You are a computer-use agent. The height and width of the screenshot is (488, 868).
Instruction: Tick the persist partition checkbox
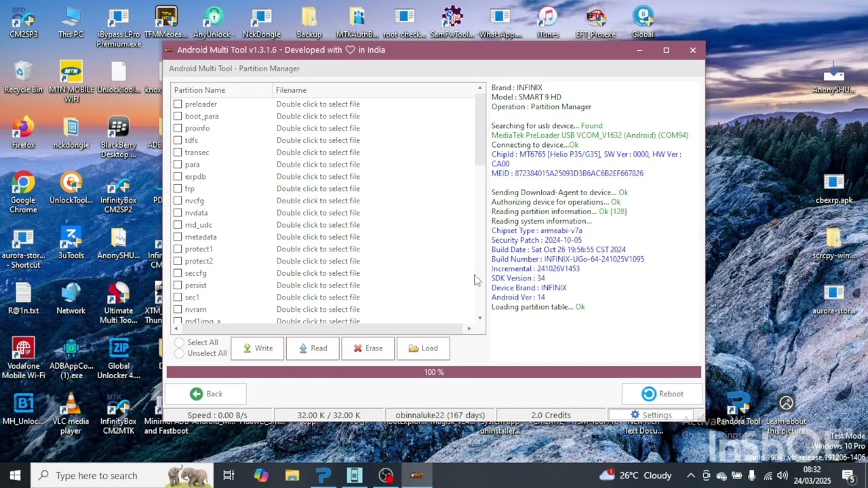178,285
